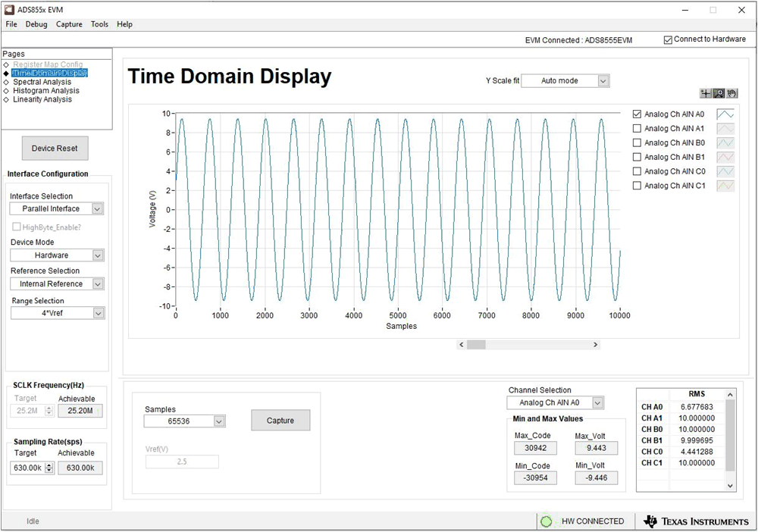Click the AIN C1 plot style icon

pos(725,186)
